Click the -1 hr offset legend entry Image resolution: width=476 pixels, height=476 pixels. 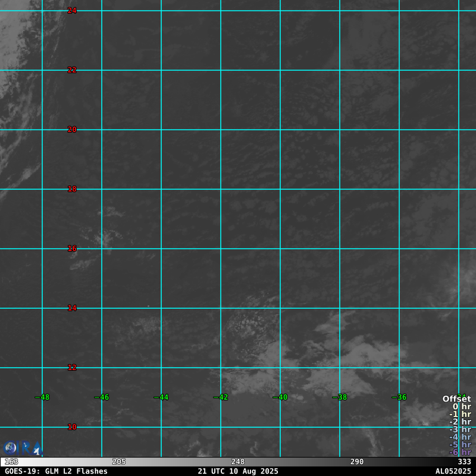click(x=460, y=414)
